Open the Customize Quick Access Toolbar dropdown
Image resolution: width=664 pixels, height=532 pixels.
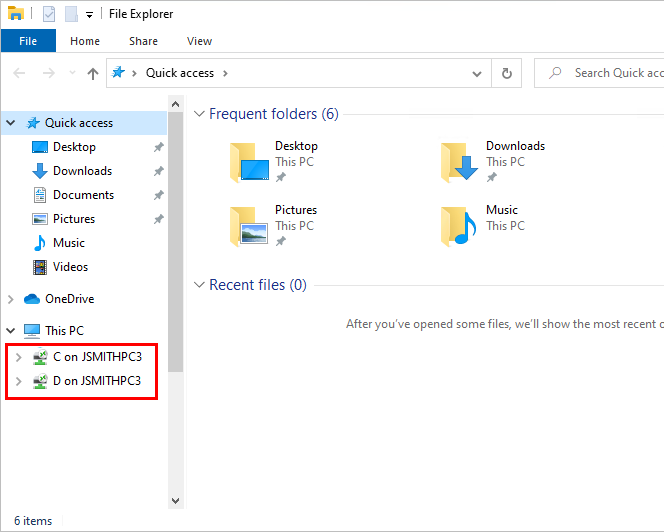[x=89, y=15]
